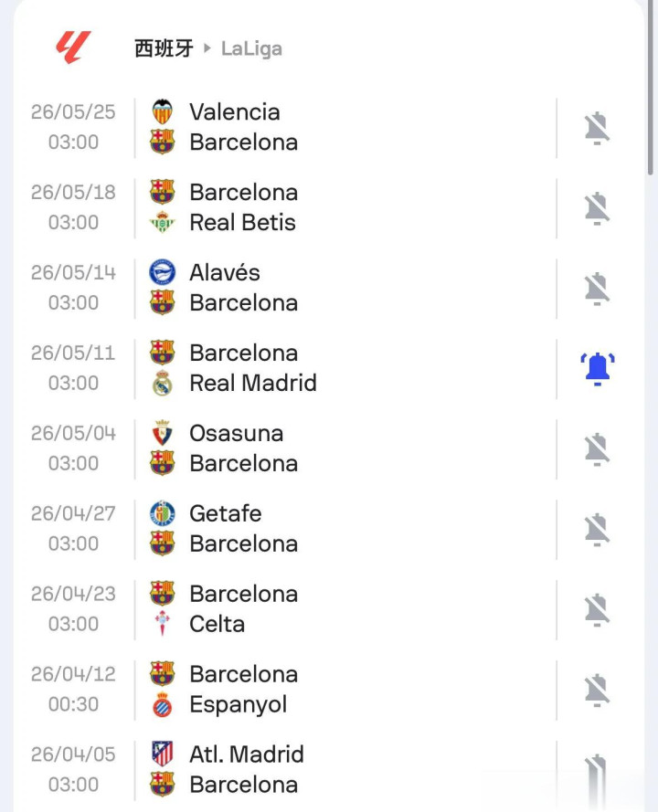The image size is (658, 812).
Task: Click the Atl. Madrid club crest
Action: coord(163,754)
